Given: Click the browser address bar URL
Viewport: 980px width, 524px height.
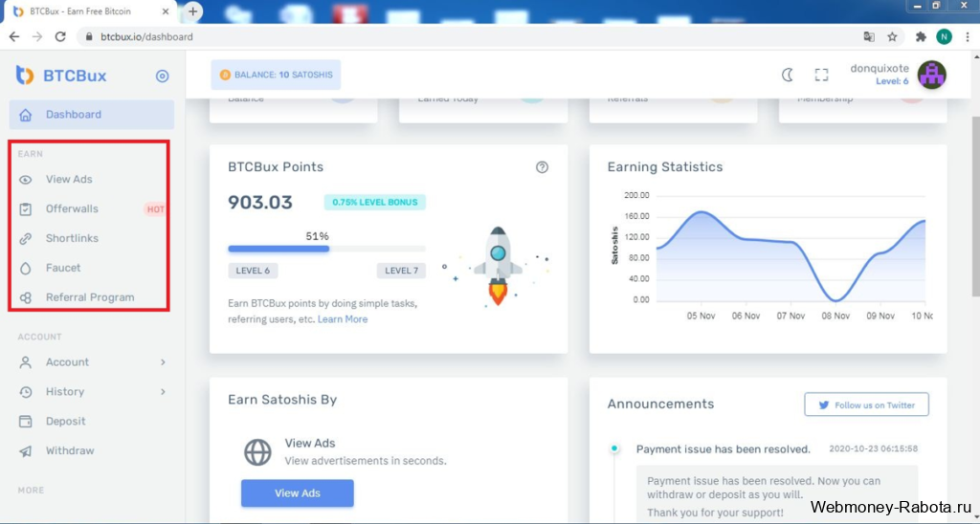Looking at the screenshot, I should tap(146, 37).
